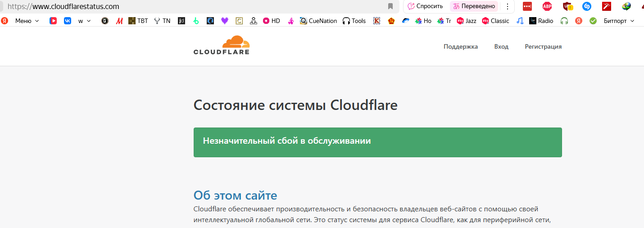Click the Спросить assistant button
This screenshot has width=644, height=228.
[x=425, y=6]
